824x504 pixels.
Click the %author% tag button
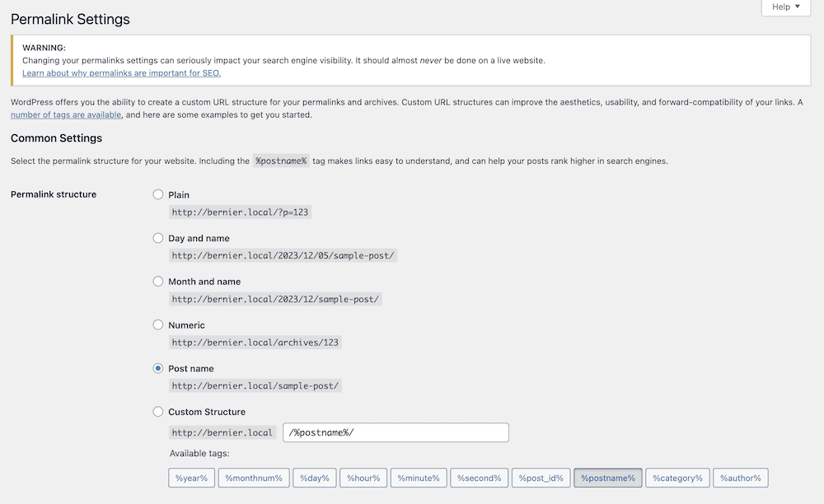[x=741, y=478]
